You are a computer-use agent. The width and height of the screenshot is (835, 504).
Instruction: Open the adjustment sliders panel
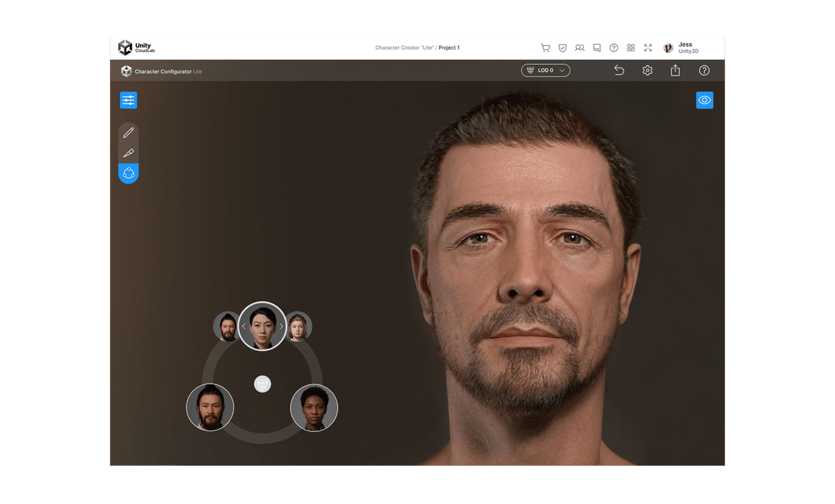tap(128, 100)
